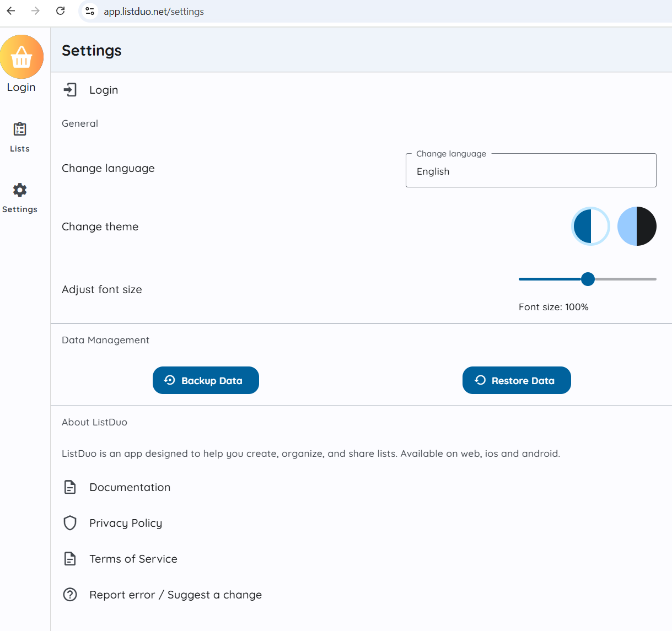Adjust the font size slider
This screenshot has height=631, width=672.
pos(588,279)
